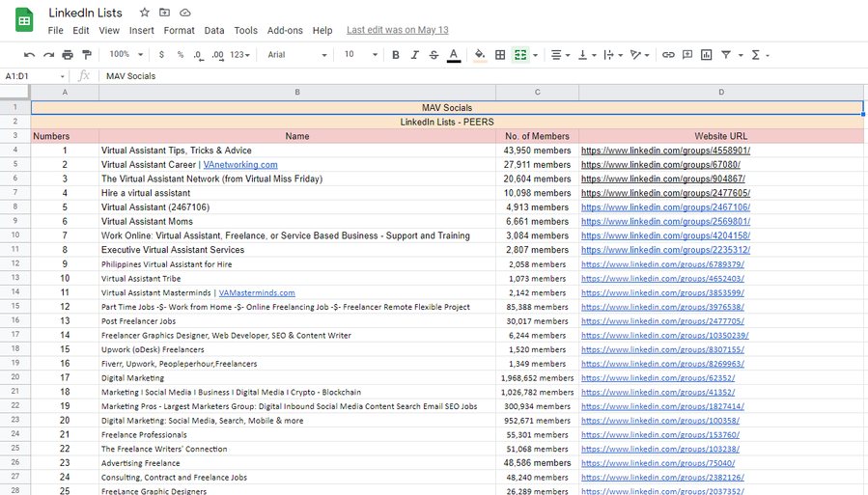This screenshot has width=868, height=495.
Task: Click the Undo icon
Action: [29, 55]
